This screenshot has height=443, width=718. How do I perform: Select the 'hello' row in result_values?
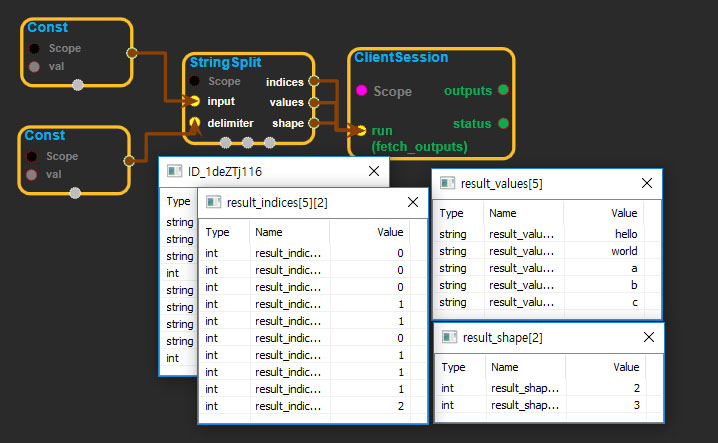click(540, 234)
